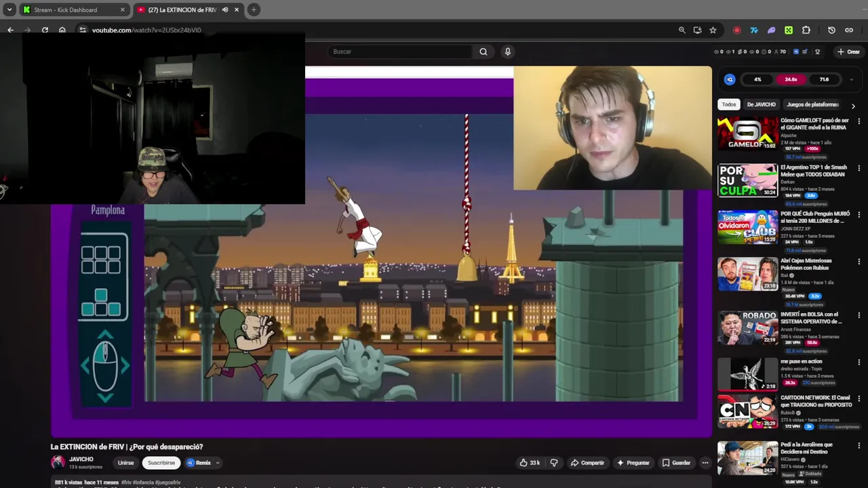Viewport: 868px width, 488px height.
Task: Click the address bar URL
Action: point(146,30)
